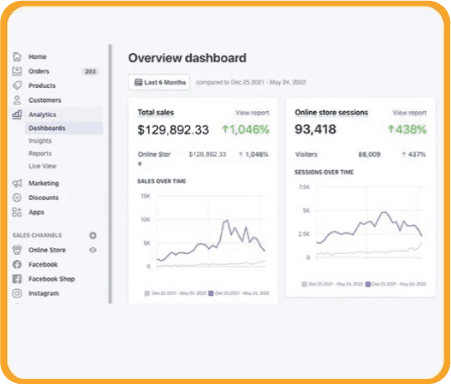Click the Marketing megaphone icon
Viewport: 451px width, 385px height.
tap(17, 183)
